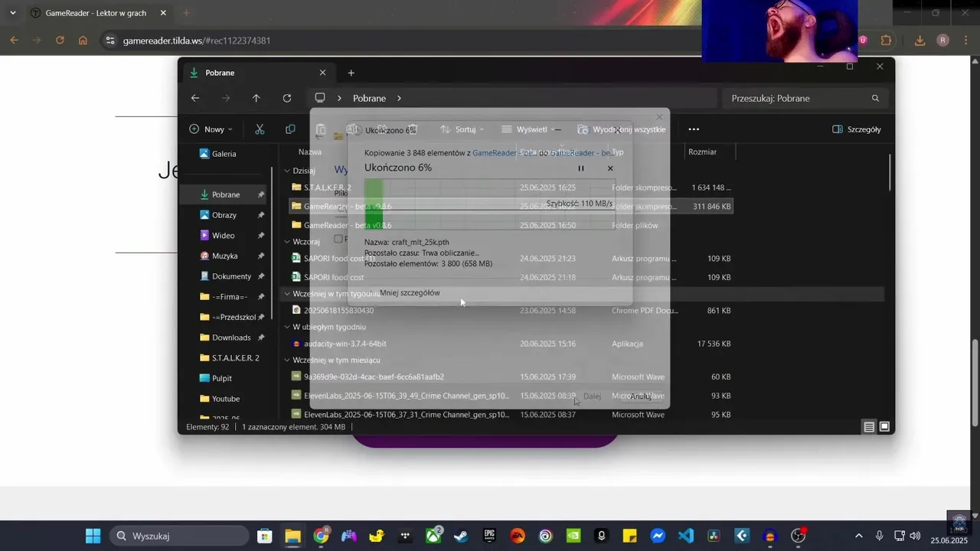Open Chrome tab search dropdown
Image resolution: width=980 pixels, height=551 pixels.
12,13
